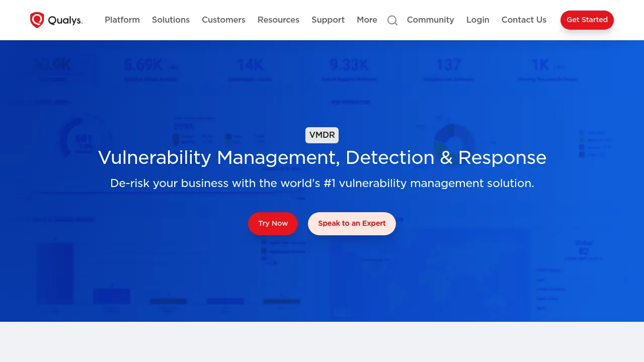The height and width of the screenshot is (362, 644).
Task: Open the Login link
Action: [478, 20]
